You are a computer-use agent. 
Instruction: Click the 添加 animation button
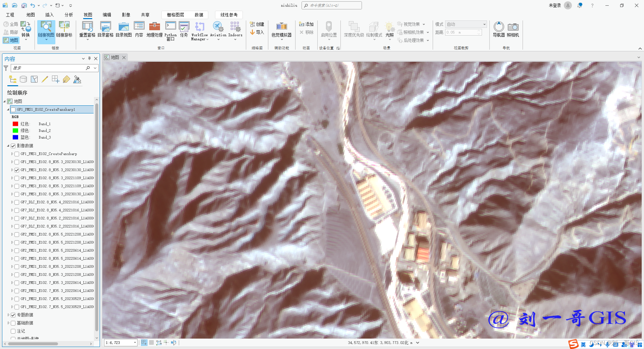306,24
